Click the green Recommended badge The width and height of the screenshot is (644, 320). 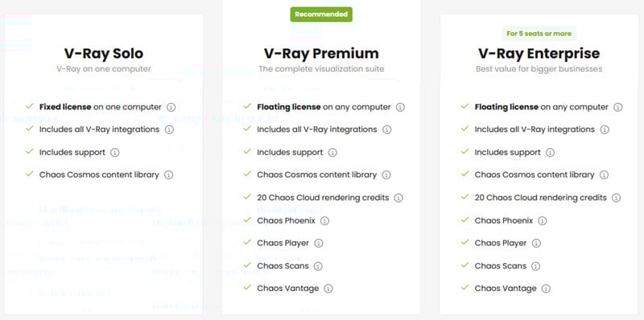click(321, 14)
